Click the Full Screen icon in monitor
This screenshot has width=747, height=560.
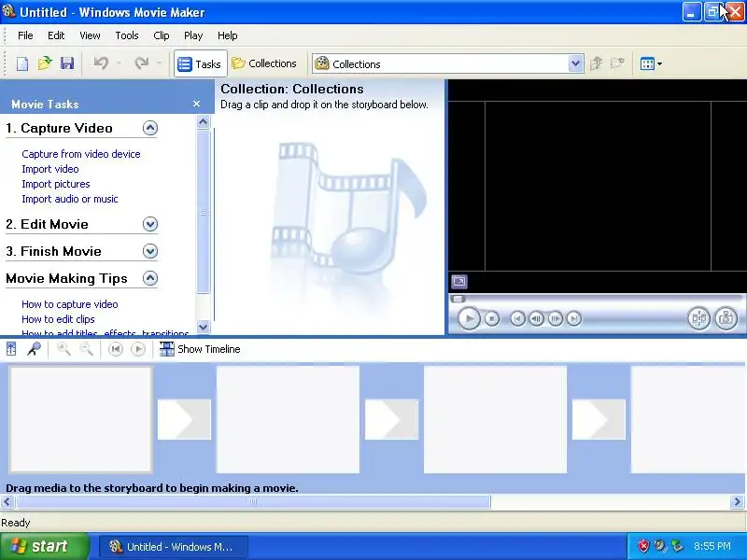(459, 282)
